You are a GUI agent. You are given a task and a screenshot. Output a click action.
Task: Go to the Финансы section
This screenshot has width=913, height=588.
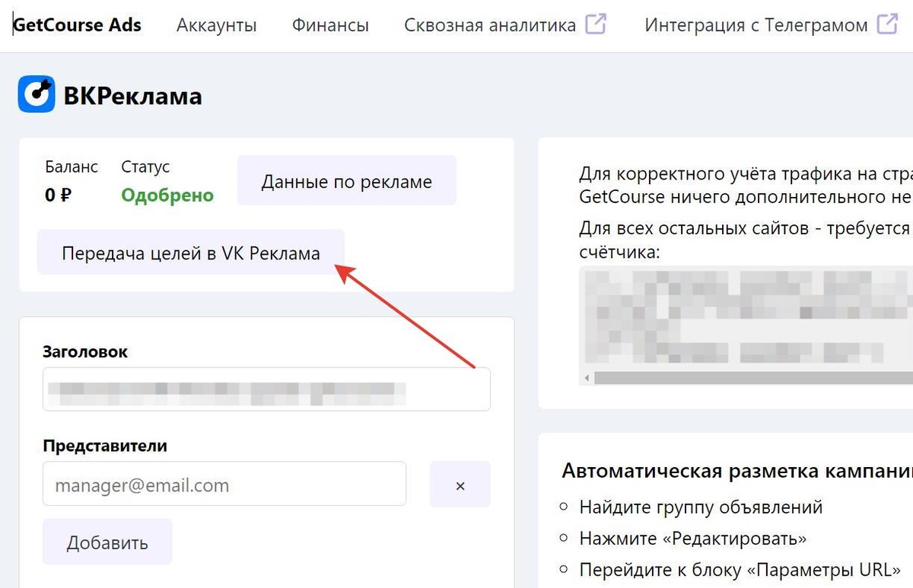coord(330,25)
